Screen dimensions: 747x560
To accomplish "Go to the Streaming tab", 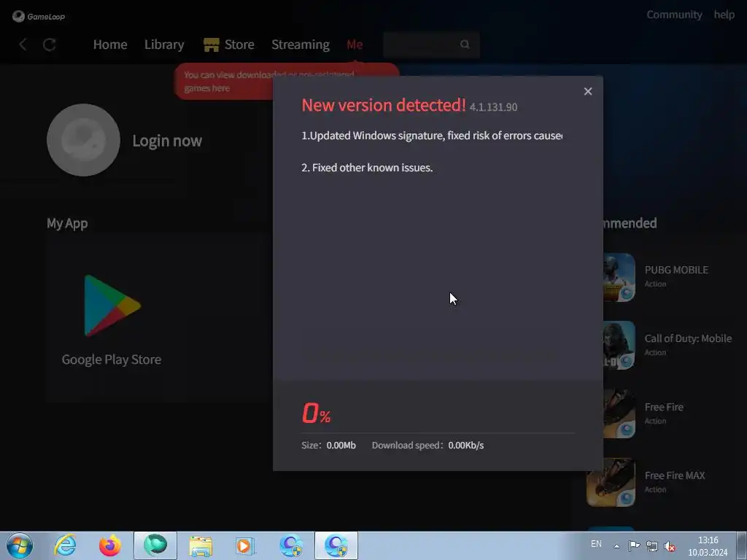I will (x=300, y=44).
